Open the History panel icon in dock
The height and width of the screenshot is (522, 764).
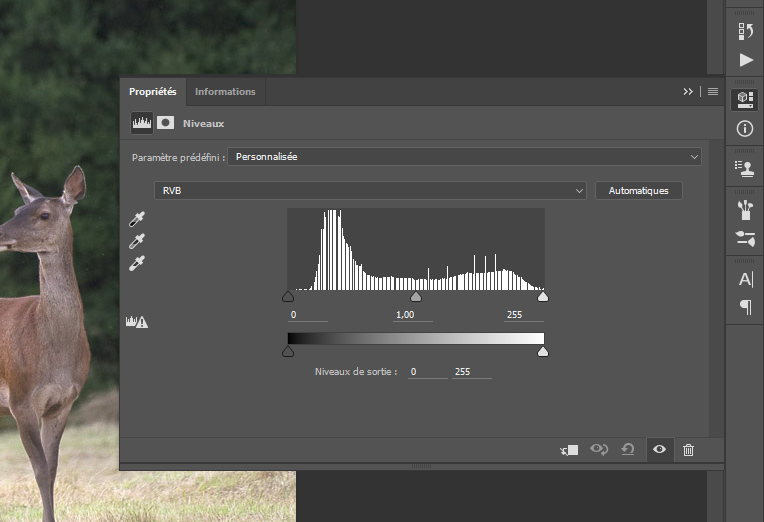point(745,31)
